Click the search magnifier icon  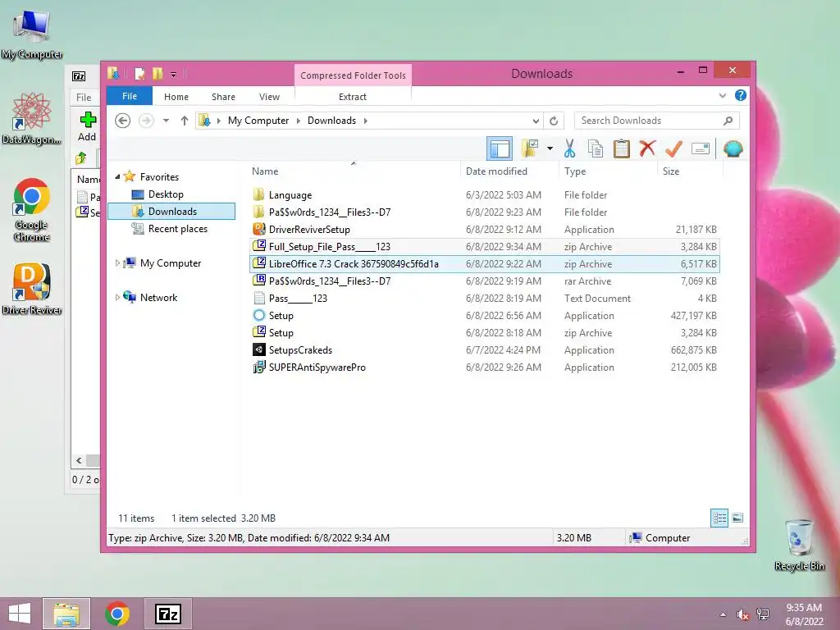coord(728,121)
